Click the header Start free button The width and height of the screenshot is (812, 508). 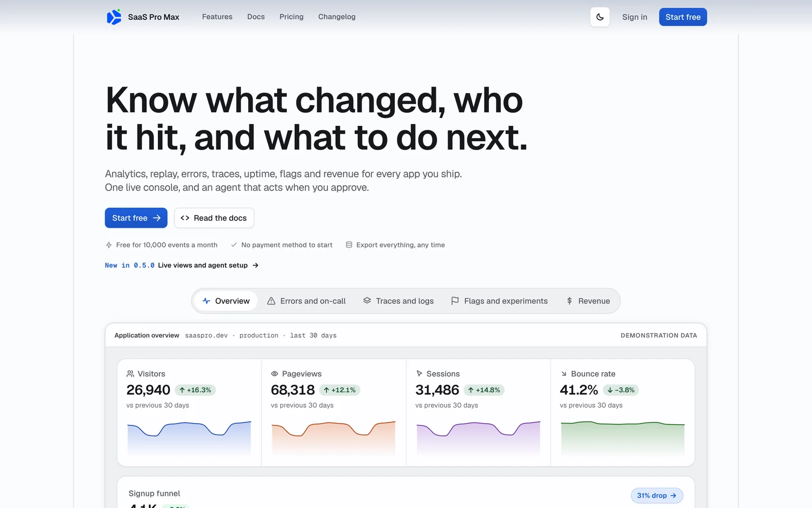683,17
